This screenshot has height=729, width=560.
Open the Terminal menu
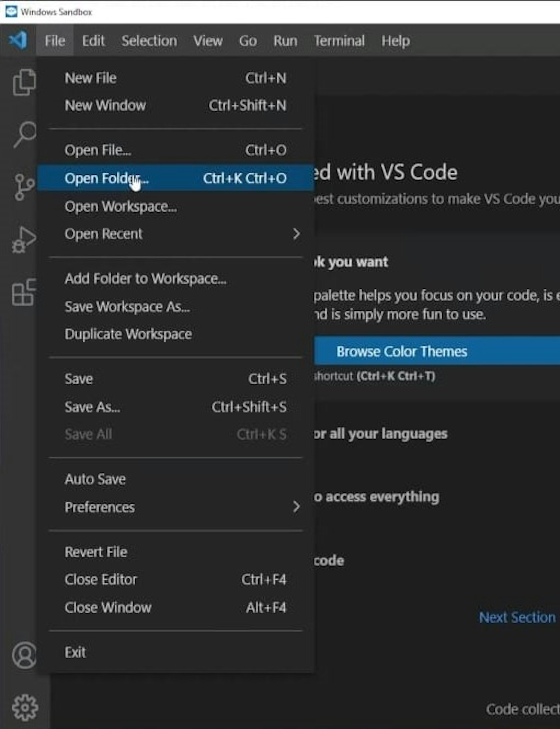point(339,41)
